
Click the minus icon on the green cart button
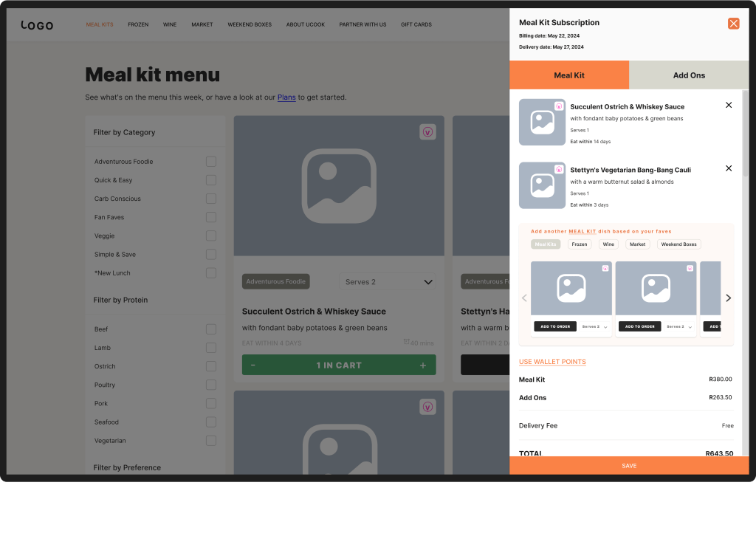point(253,365)
